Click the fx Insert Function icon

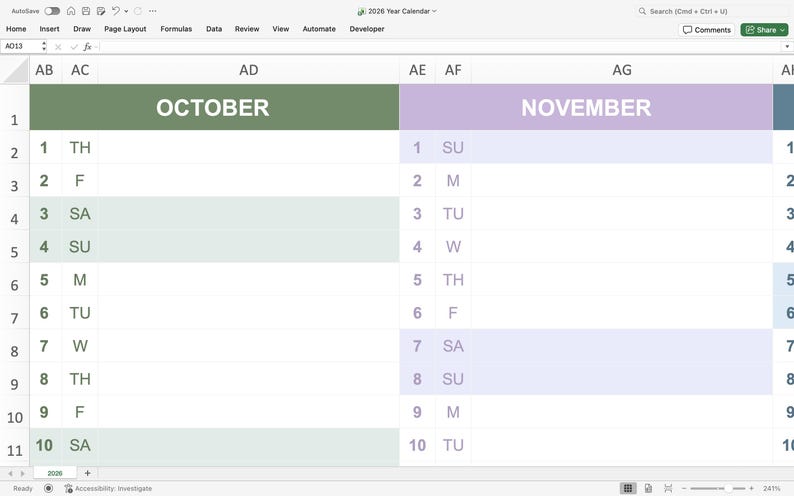(x=88, y=47)
